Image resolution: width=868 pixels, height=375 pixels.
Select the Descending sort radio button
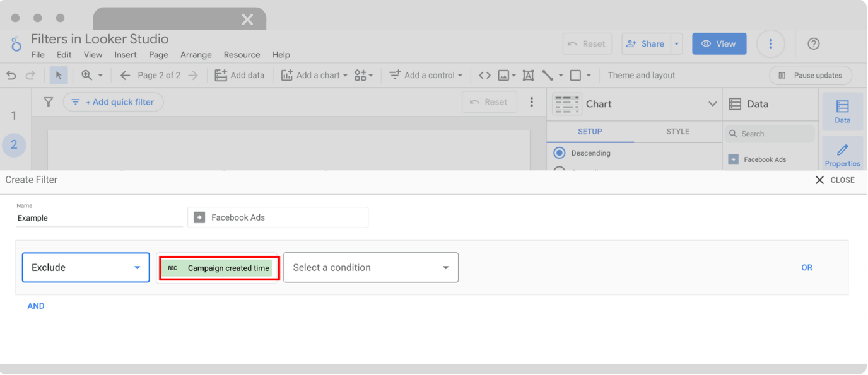(559, 153)
